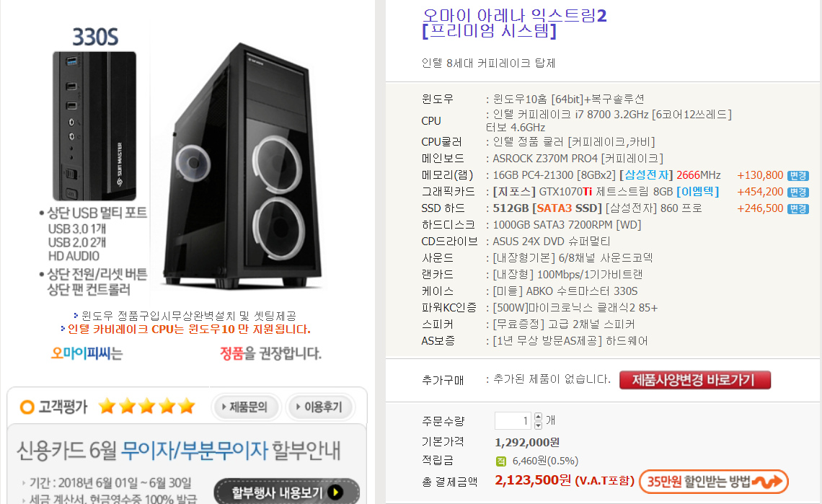Click arrow icon on 할부행사 내용보기 button
Viewport: 822px width, 504px height.
[335, 492]
